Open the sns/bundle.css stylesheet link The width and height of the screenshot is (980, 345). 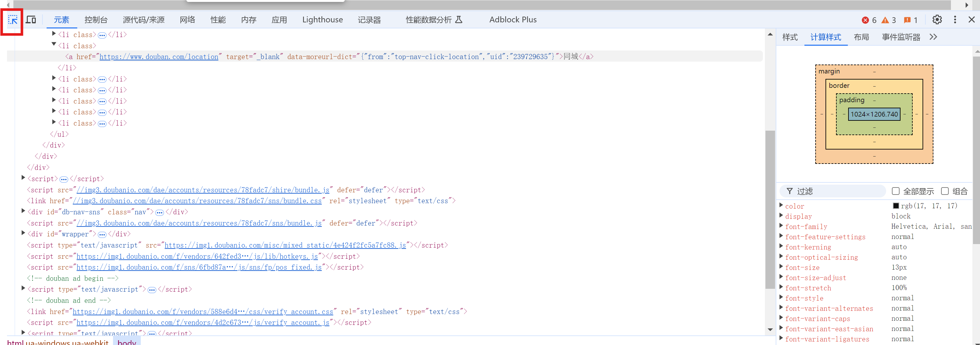click(x=197, y=202)
